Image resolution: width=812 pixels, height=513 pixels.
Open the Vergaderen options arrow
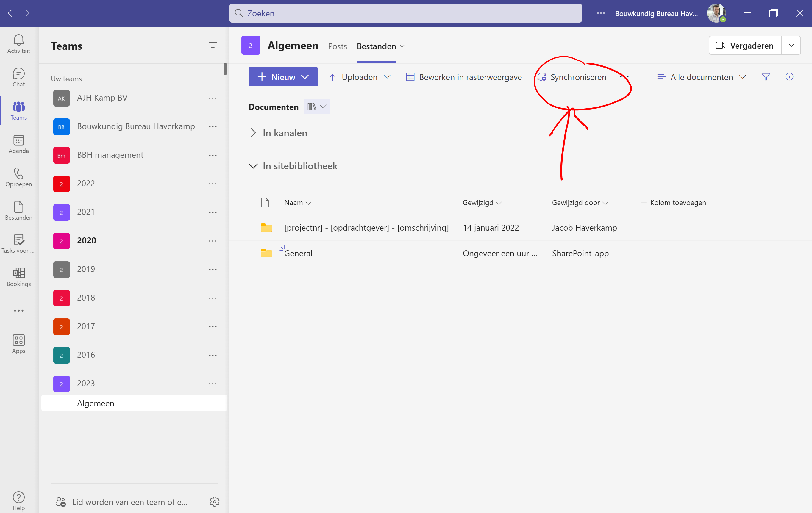(x=791, y=45)
